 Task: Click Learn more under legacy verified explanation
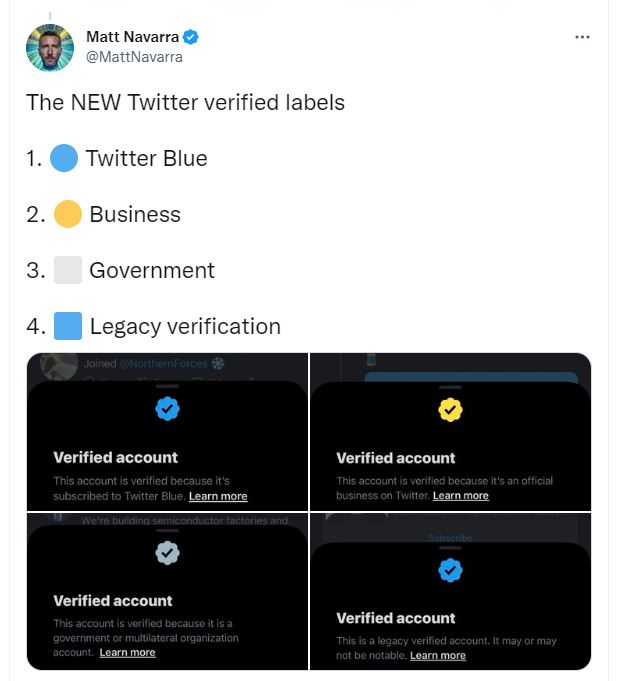pos(438,655)
